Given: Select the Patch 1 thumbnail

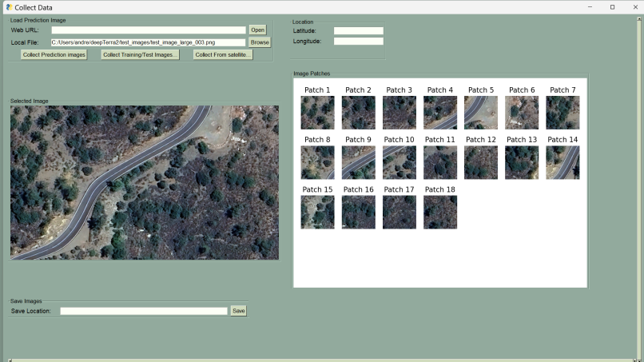Looking at the screenshot, I should 317,113.
